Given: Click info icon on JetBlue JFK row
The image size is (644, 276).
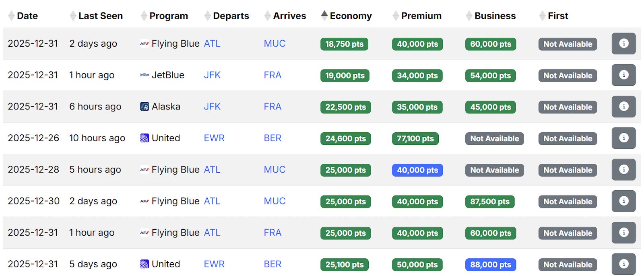Looking at the screenshot, I should point(623,75).
